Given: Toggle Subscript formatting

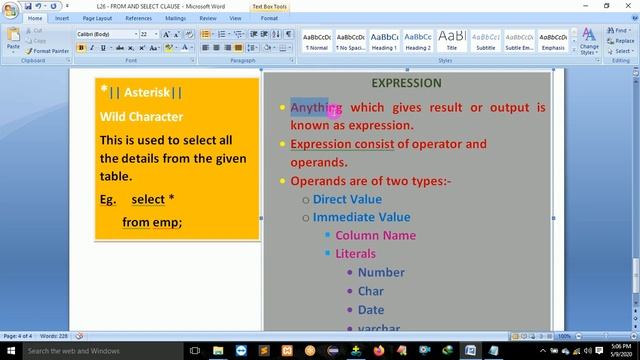Looking at the screenshot, I should tap(131, 48).
